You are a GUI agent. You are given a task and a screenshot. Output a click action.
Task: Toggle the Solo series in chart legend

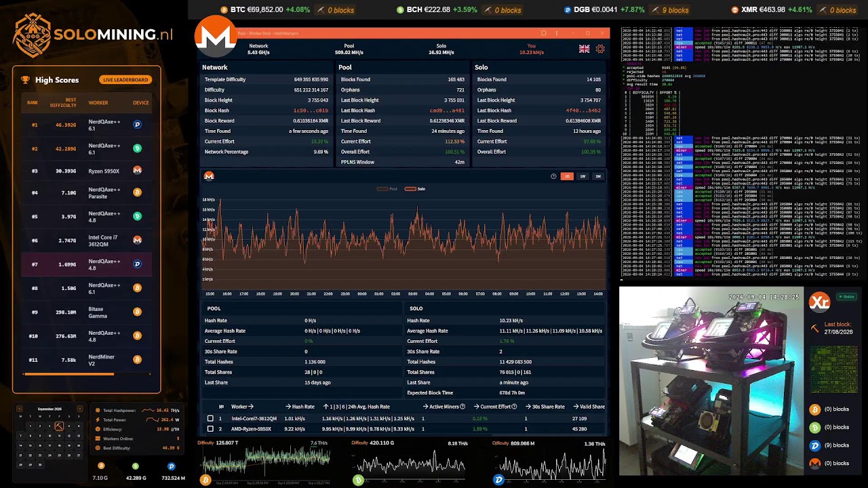pos(415,189)
